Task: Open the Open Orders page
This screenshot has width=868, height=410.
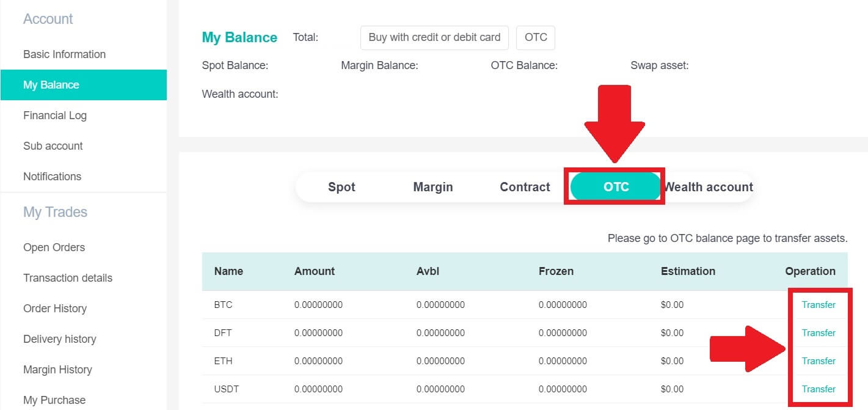Action: [x=54, y=247]
